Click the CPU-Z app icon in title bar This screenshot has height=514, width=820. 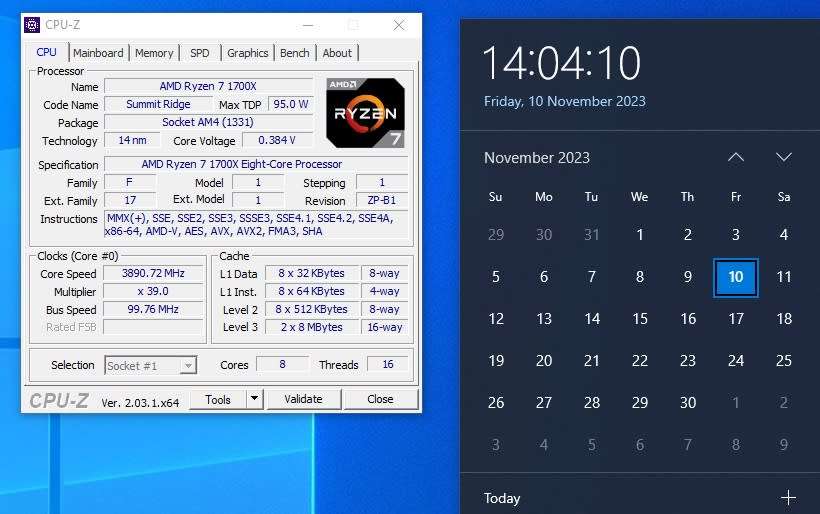point(32,25)
